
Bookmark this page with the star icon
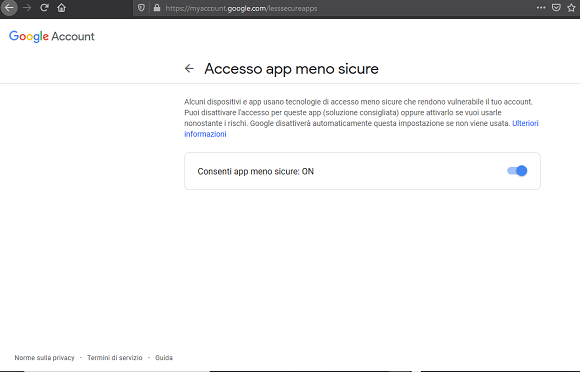[x=571, y=7]
